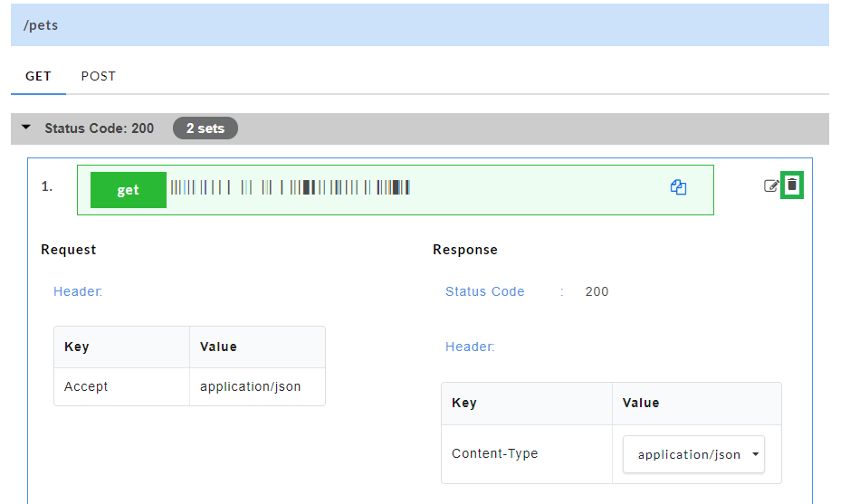Open the Request Header link

pos(78,291)
